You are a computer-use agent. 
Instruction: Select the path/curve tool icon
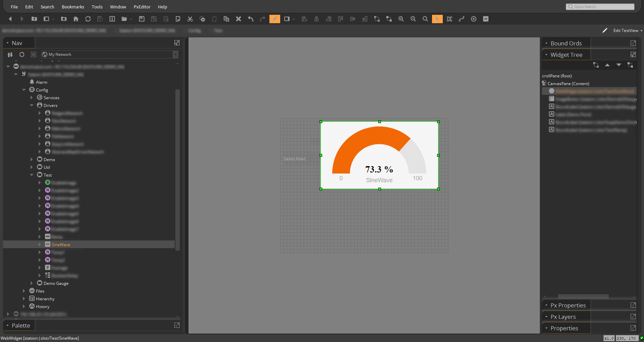[x=462, y=19]
